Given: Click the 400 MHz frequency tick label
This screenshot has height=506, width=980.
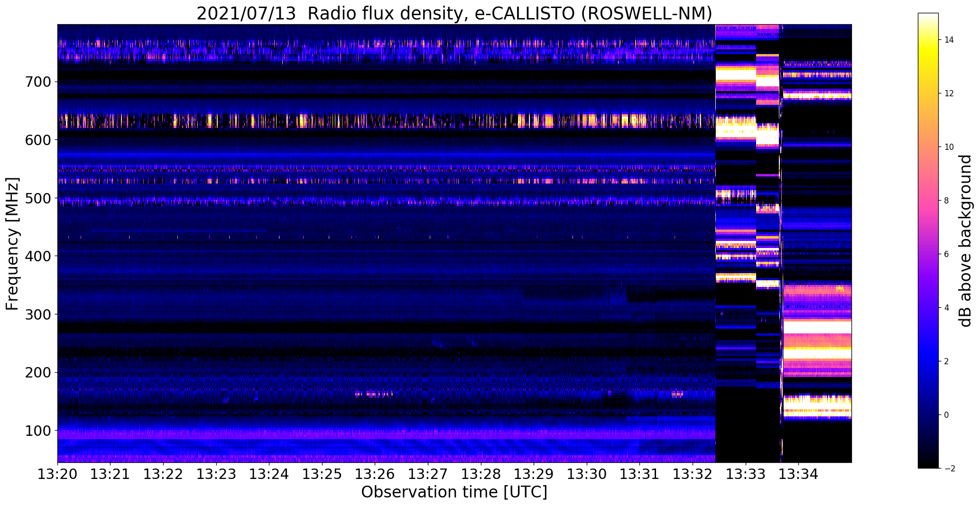Looking at the screenshot, I should (x=37, y=256).
